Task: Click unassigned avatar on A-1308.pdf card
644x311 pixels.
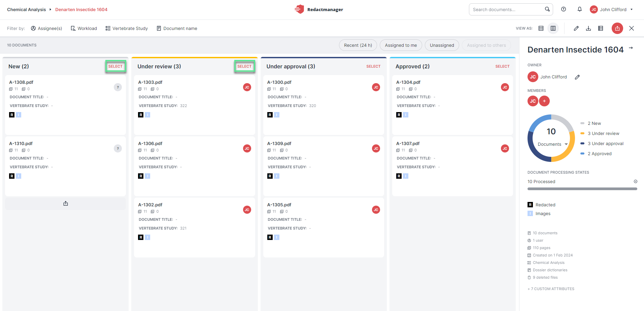Action: tap(118, 87)
